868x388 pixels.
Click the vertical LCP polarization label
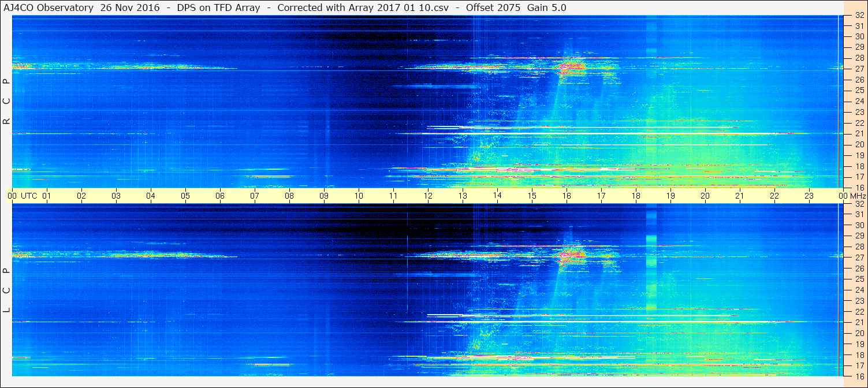tap(6, 290)
